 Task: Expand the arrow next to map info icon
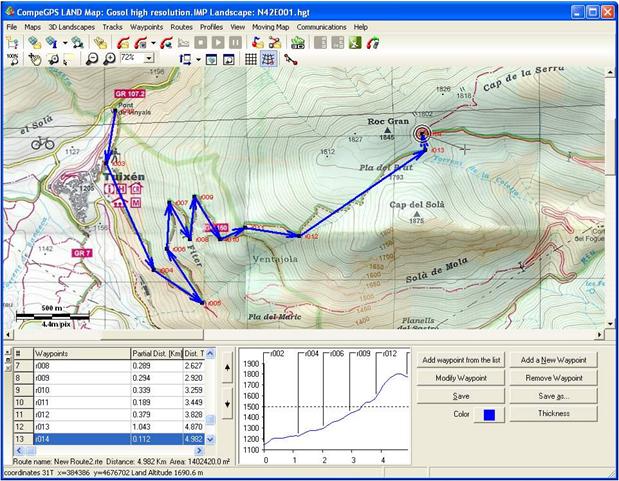[65, 43]
